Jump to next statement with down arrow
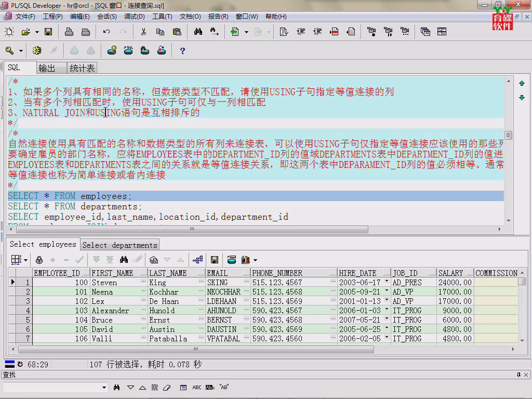532x399 pixels. [x=522, y=98]
